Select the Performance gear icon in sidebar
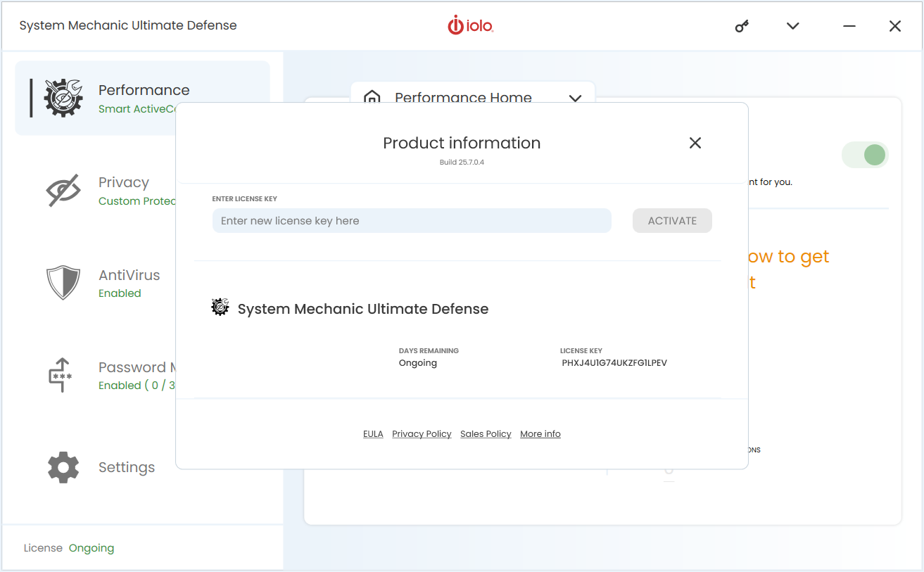This screenshot has height=572, width=924. pyautogui.click(x=63, y=98)
